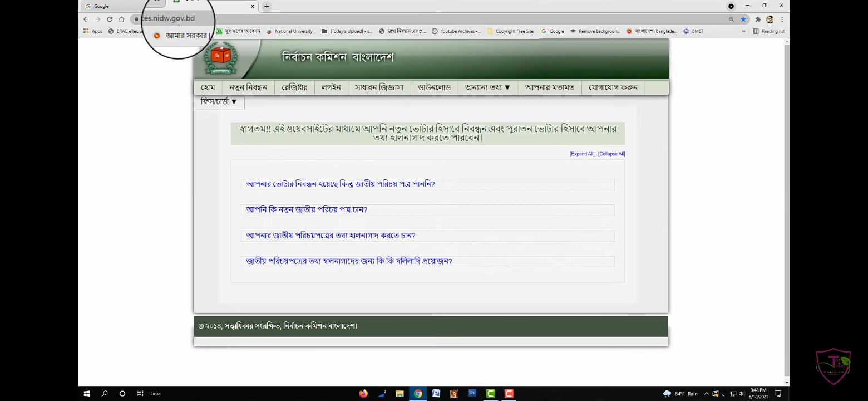The width and height of the screenshot is (868, 401).
Task: Show more bookmarks with the chevron
Action: [744, 31]
